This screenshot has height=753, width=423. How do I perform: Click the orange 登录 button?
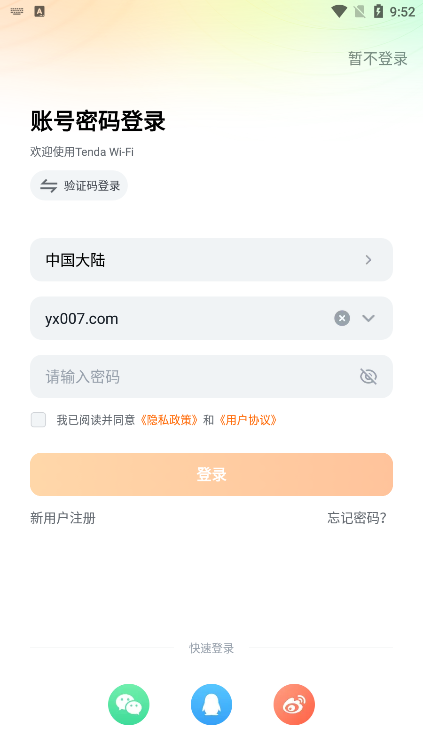click(211, 474)
